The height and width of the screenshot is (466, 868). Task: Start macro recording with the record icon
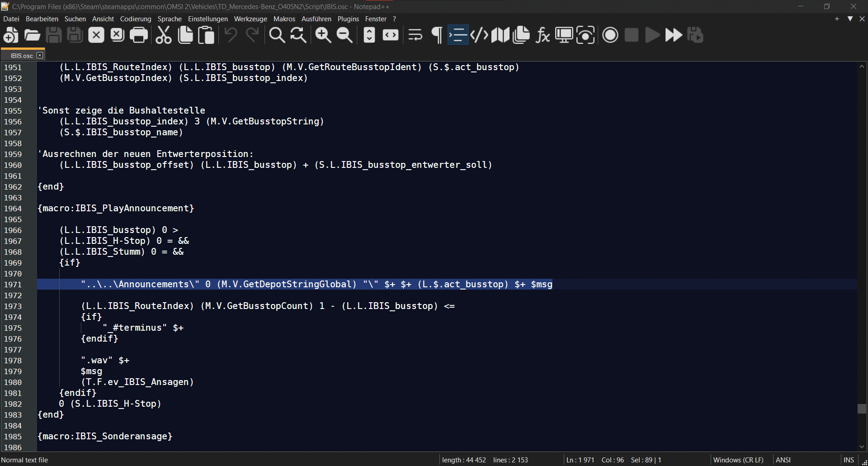610,35
